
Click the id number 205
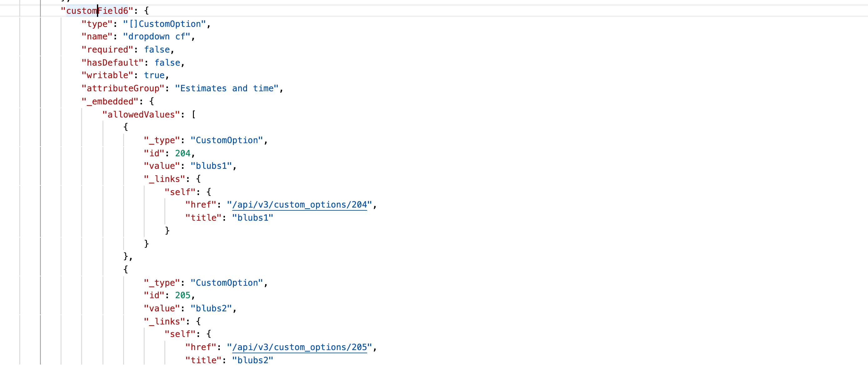click(x=183, y=295)
